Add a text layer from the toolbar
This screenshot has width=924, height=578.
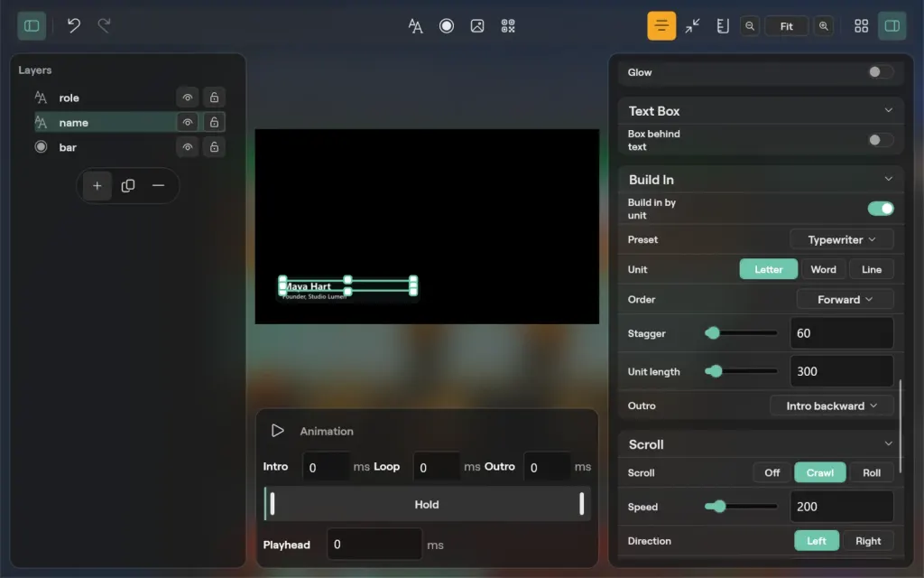(415, 26)
